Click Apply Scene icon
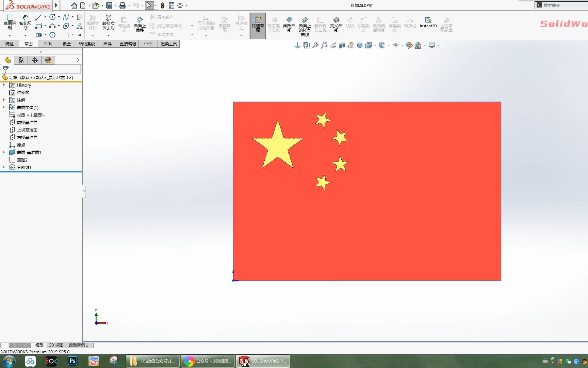 (x=418, y=45)
